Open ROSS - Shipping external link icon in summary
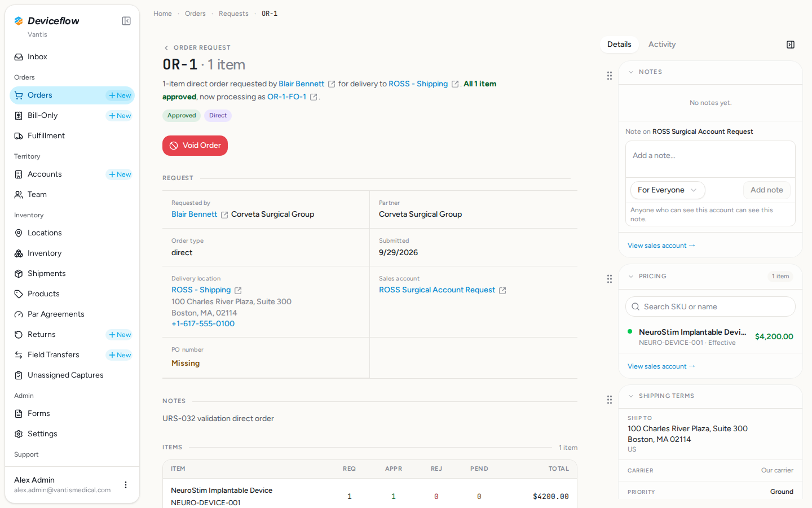 tap(455, 84)
